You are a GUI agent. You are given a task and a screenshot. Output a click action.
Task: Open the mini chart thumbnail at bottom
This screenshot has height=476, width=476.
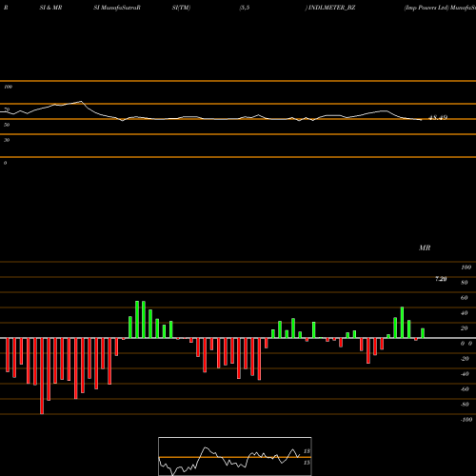click(x=235, y=456)
